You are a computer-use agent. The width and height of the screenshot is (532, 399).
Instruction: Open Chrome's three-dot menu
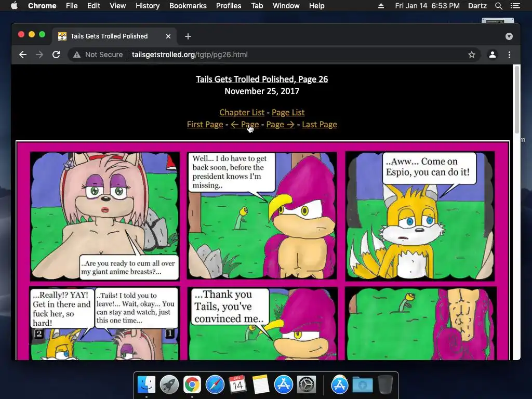[x=509, y=55]
